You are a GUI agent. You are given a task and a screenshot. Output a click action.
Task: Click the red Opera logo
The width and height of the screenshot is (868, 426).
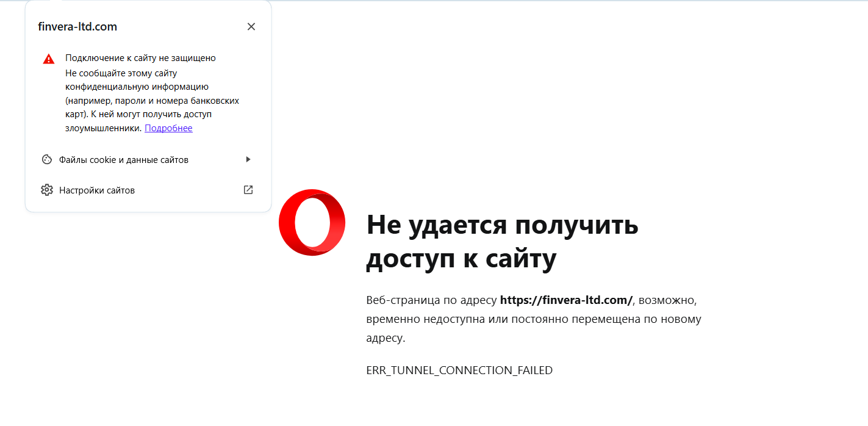(312, 222)
